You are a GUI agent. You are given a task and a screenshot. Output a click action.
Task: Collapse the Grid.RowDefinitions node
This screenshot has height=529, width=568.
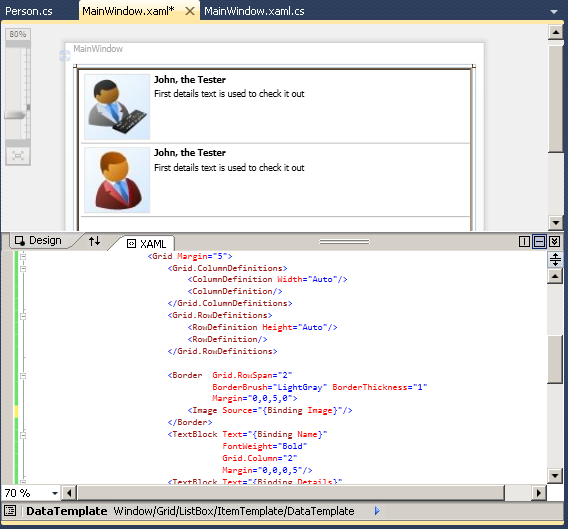point(23,316)
